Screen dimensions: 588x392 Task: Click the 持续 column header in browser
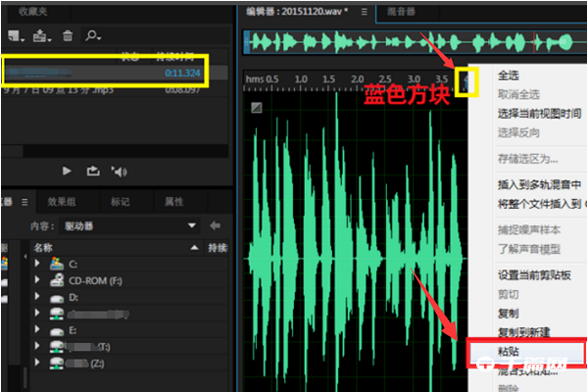click(218, 248)
